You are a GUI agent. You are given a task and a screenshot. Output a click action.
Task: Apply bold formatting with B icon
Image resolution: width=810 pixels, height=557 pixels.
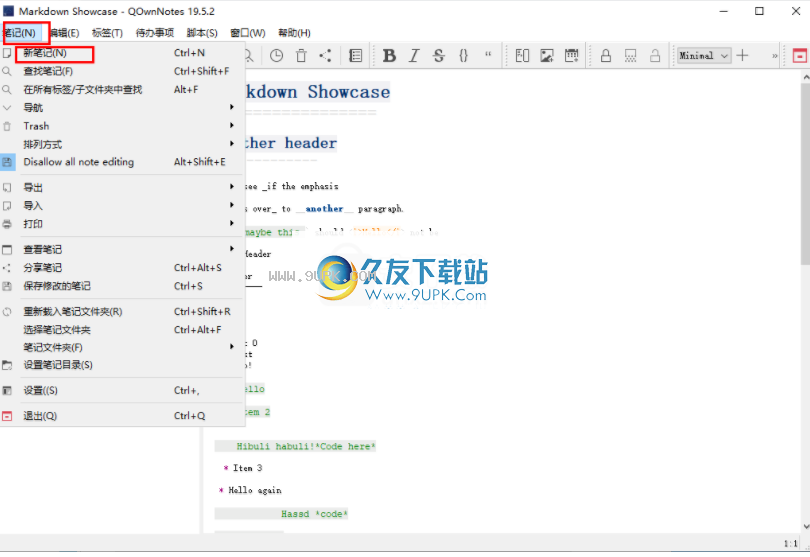[389, 56]
